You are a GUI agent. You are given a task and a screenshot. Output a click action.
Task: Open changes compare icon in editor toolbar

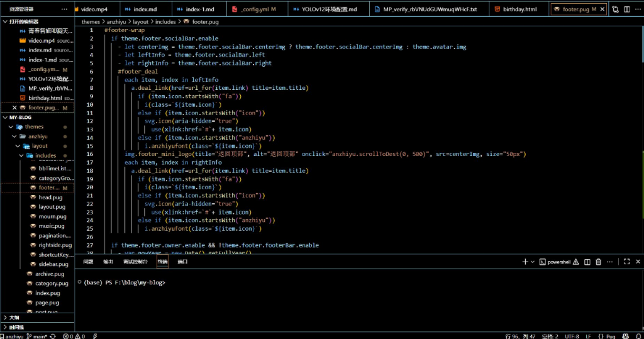pos(615,9)
